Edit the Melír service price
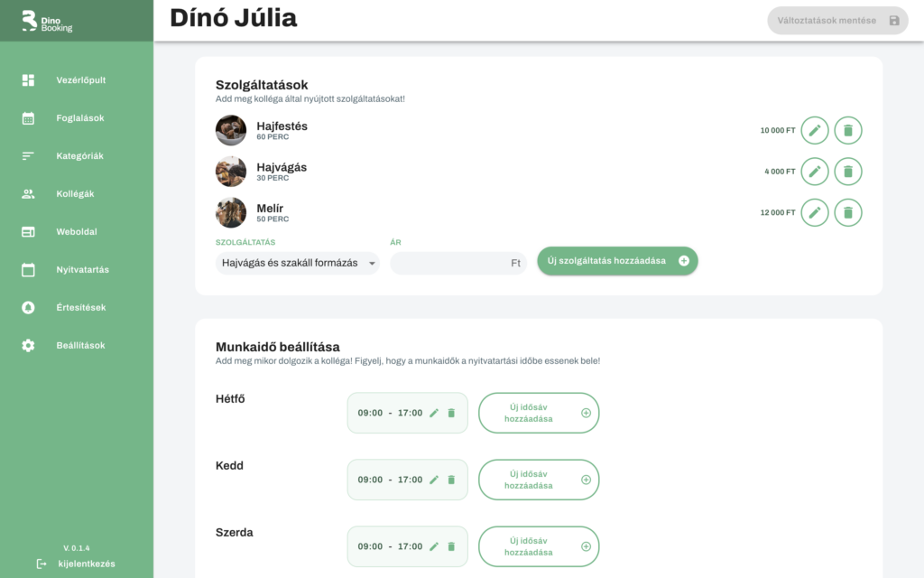Image resolution: width=924 pixels, height=578 pixels. pyautogui.click(x=814, y=213)
